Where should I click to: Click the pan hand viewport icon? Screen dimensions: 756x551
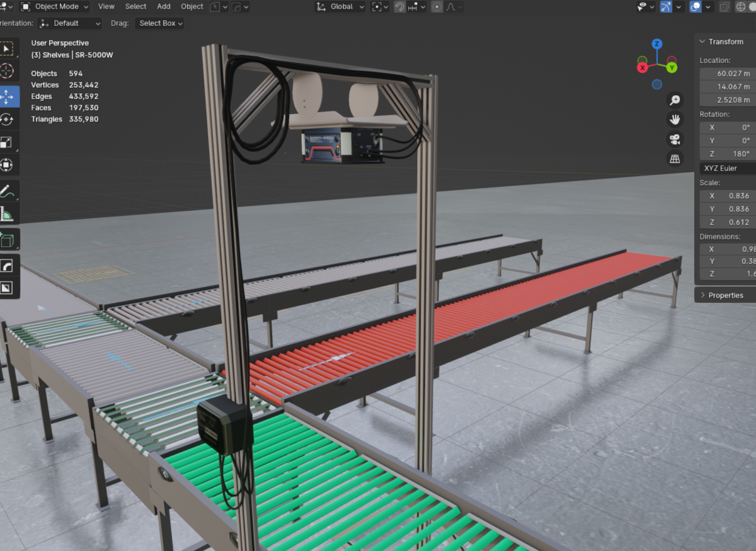pos(675,120)
